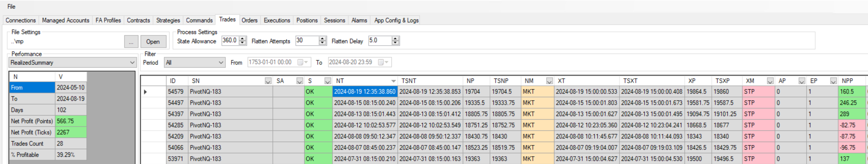This screenshot has height=164, width=868.
Task: Expand the Period filter dropdown
Action: [221, 62]
